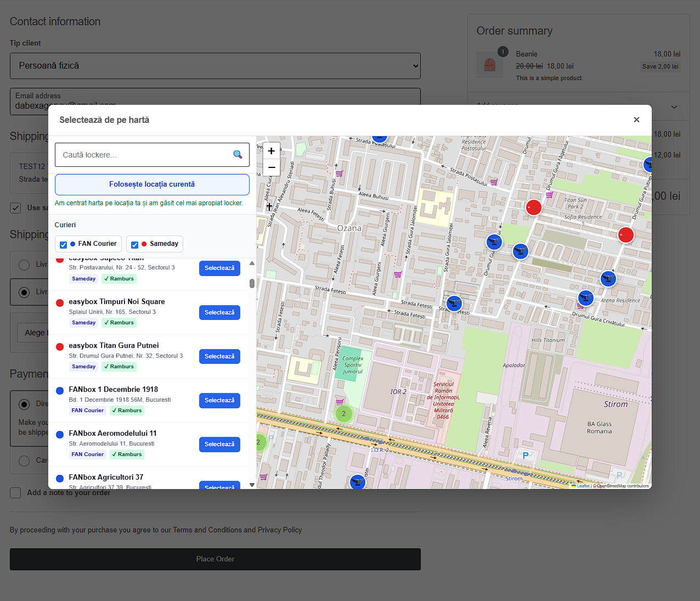This screenshot has width=700, height=601.
Task: Click 'BA Glass Romania' label on map
Action: tap(599, 428)
